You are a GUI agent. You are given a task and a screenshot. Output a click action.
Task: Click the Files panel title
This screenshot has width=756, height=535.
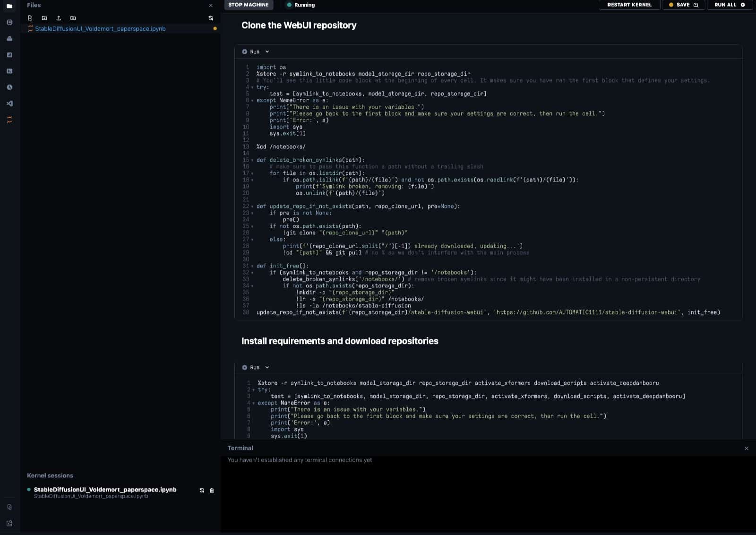[34, 5]
